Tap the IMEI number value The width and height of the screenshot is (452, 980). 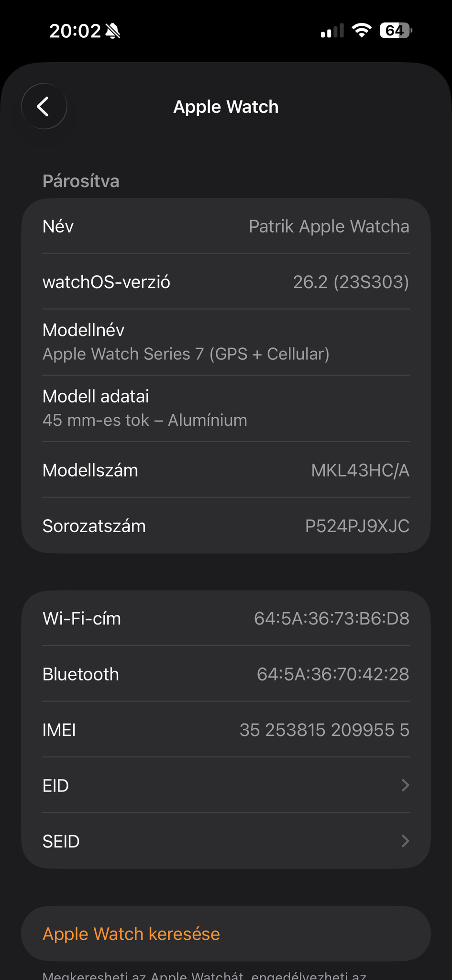[x=324, y=730]
